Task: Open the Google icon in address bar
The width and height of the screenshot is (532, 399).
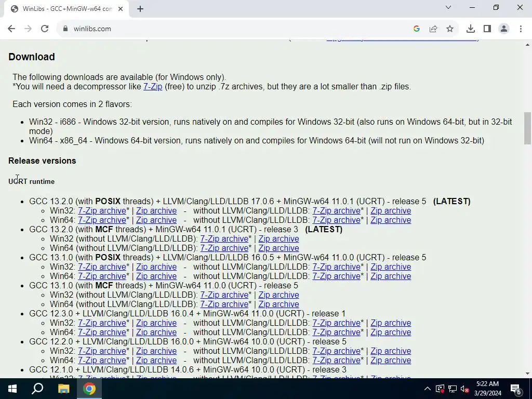Action: point(417,29)
